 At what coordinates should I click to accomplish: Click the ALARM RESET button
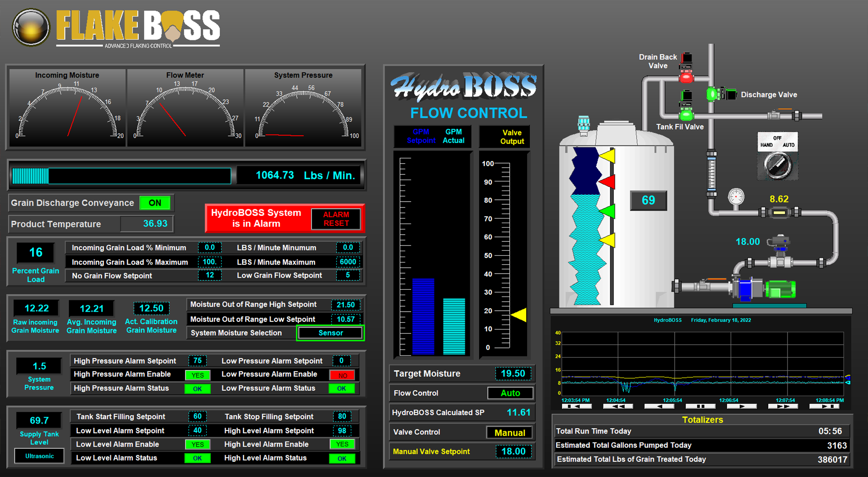(336, 219)
